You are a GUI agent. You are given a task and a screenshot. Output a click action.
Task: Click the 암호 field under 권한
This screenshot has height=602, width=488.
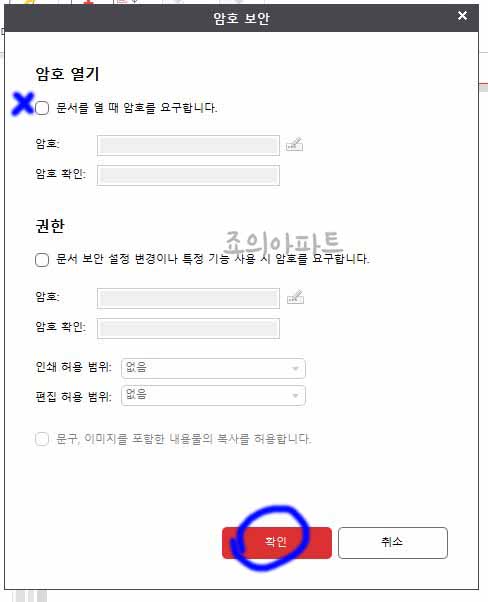click(x=188, y=298)
